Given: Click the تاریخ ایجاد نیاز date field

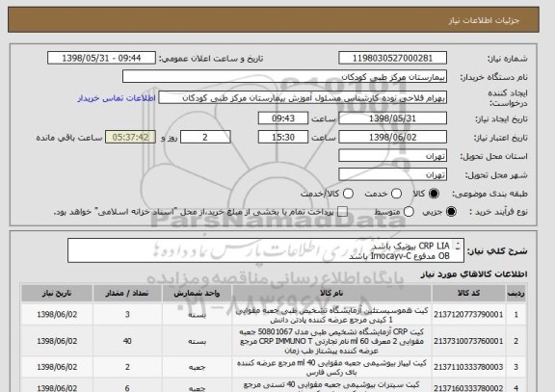Looking at the screenshot, I should click(392, 118).
